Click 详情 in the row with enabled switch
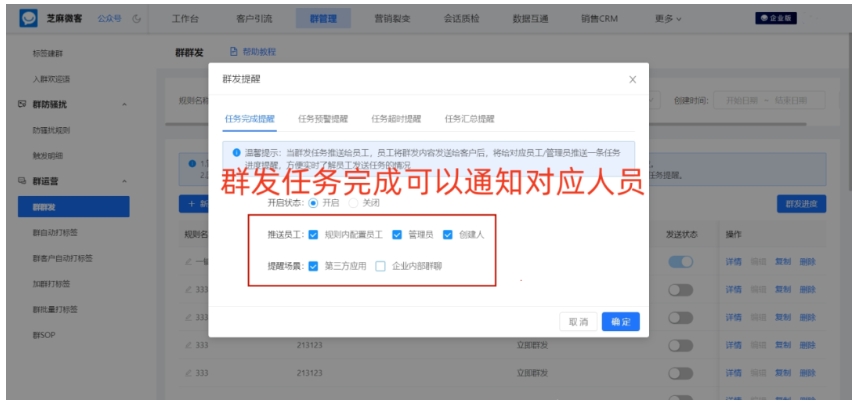The width and height of the screenshot is (862, 406). pos(734,262)
